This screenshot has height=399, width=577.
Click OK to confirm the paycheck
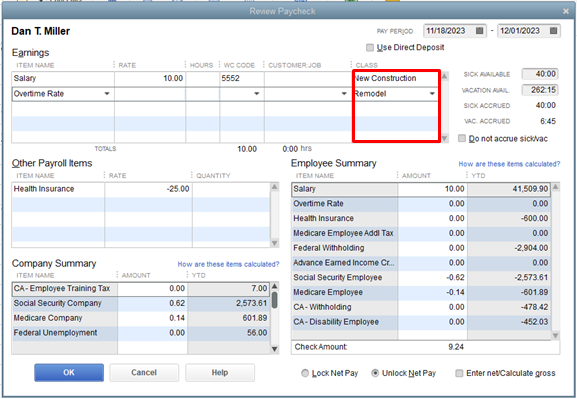coord(69,372)
